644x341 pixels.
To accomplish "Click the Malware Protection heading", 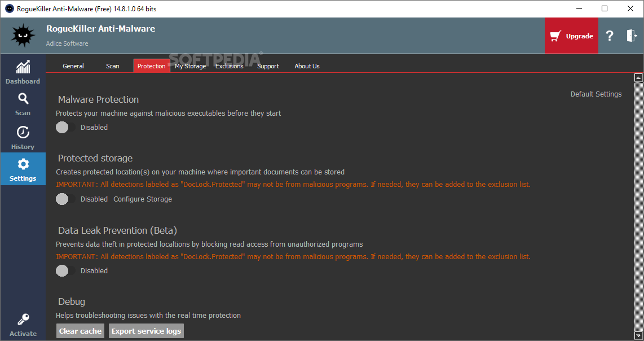I will [98, 99].
